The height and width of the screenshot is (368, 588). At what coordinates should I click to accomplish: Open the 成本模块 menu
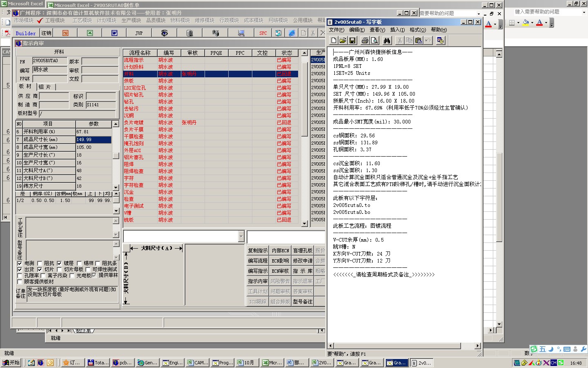click(254, 20)
